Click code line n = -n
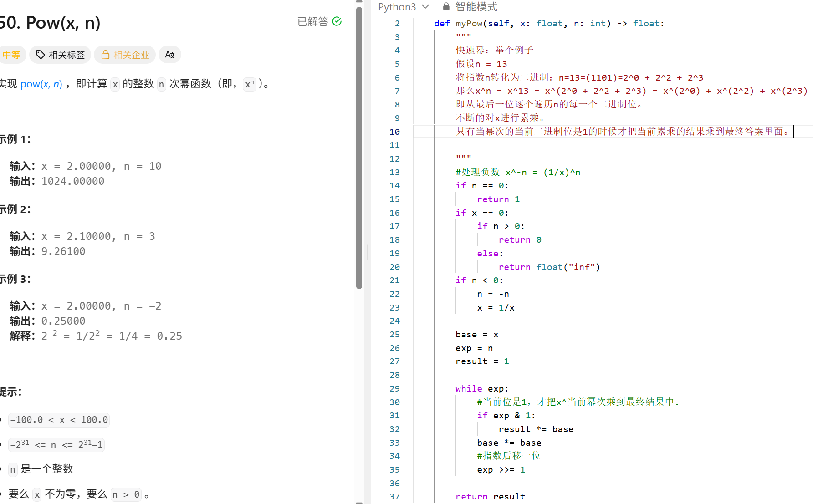Viewport: 813px width, 504px height. (493, 294)
